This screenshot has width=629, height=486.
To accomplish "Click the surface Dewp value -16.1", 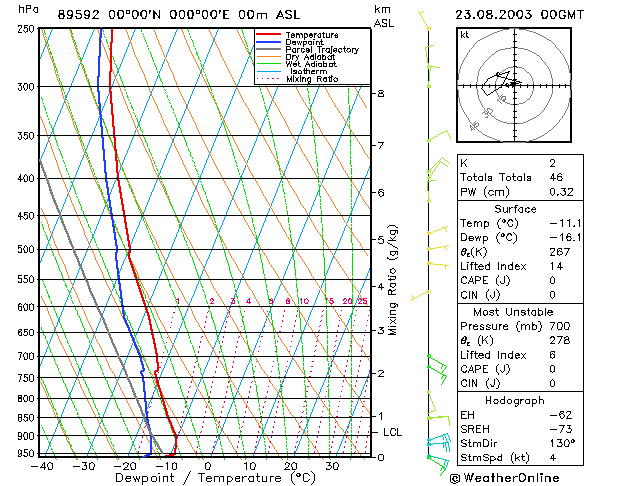I will [x=565, y=237].
